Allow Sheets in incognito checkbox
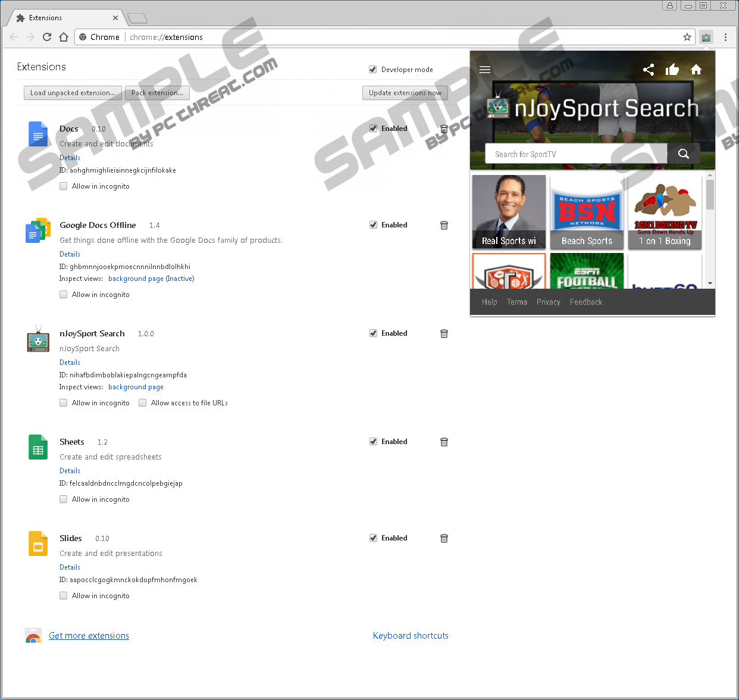This screenshot has width=739, height=700. pos(64,499)
